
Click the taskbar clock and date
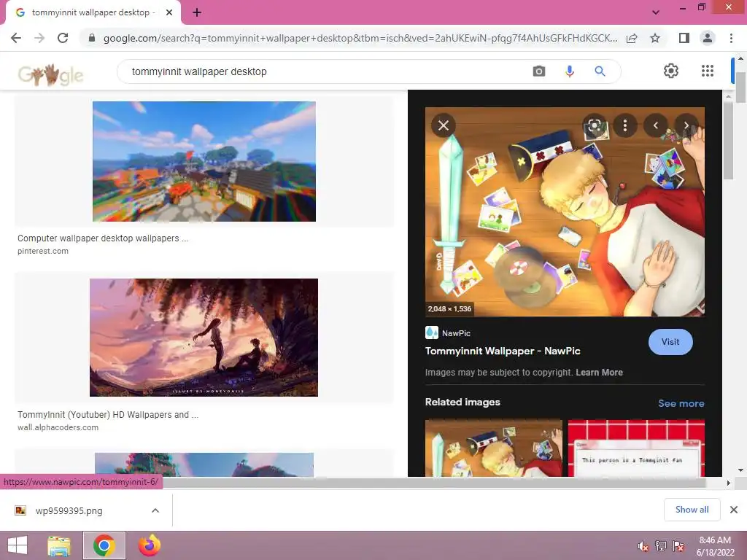coord(715,546)
